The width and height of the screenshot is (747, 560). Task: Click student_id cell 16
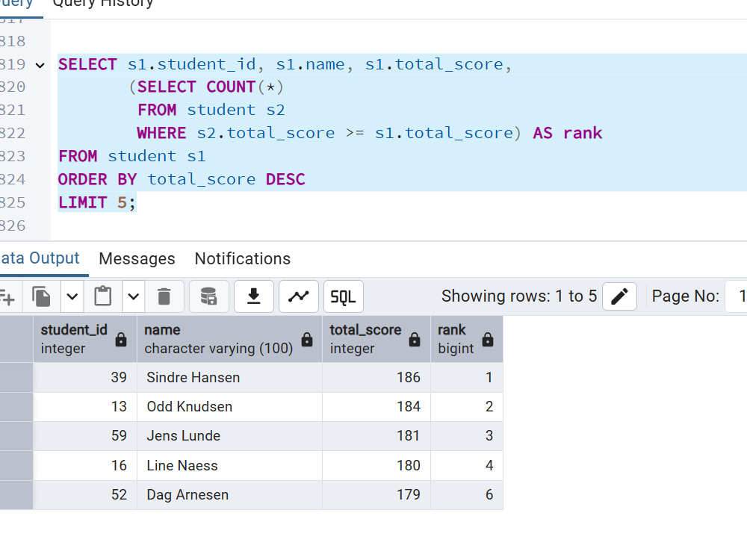point(85,466)
